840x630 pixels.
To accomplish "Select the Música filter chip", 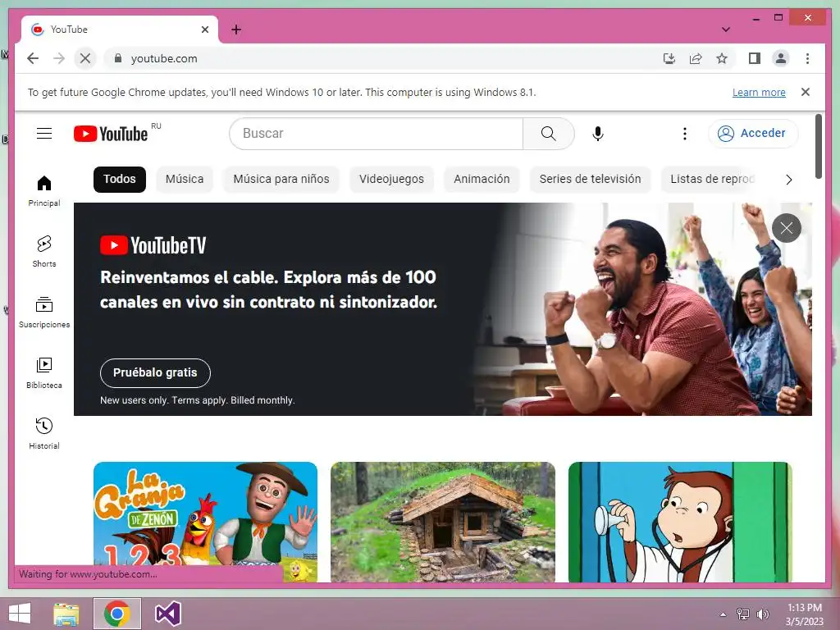I will 185,179.
